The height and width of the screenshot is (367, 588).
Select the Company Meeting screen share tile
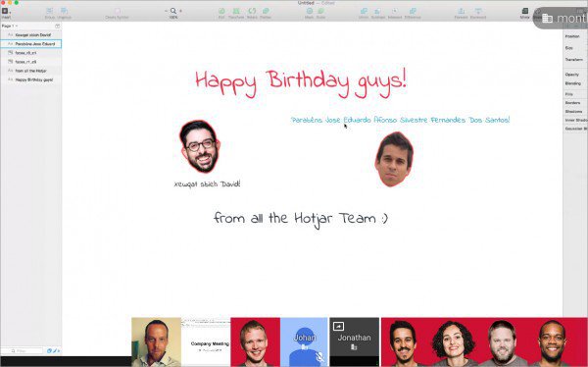(206, 341)
